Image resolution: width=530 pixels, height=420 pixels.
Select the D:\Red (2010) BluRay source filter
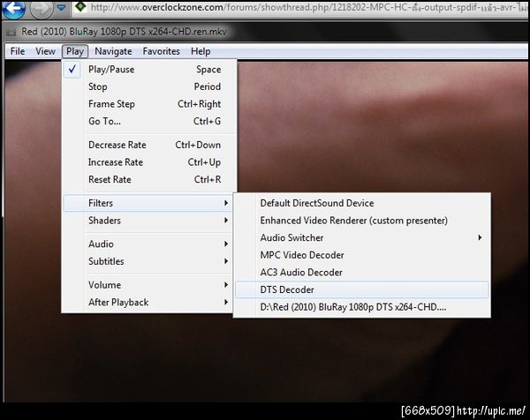pyautogui.click(x=361, y=307)
